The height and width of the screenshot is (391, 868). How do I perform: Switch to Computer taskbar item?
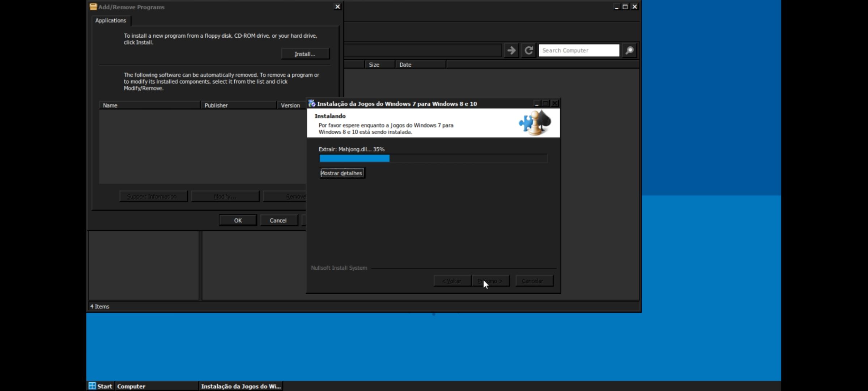(x=157, y=386)
